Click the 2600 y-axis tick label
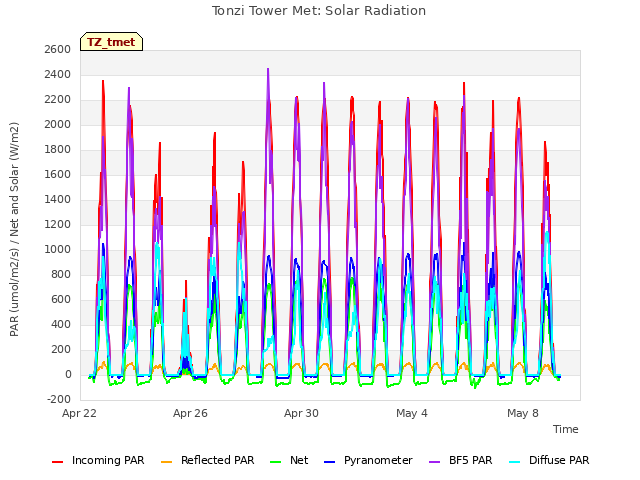The image size is (640, 480). 58,49
